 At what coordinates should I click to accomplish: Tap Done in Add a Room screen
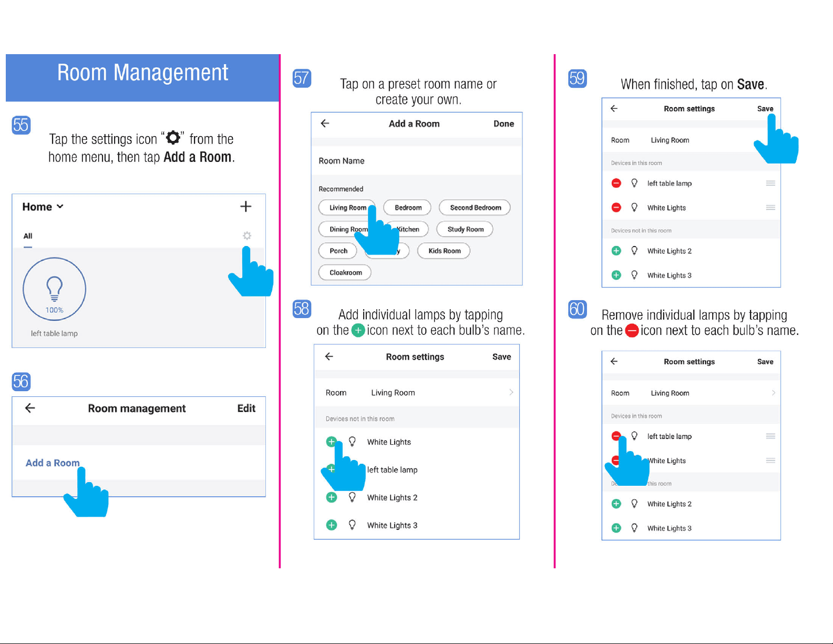[503, 124]
